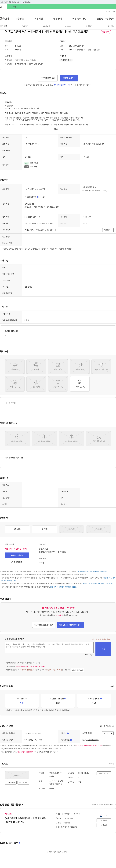Click the 전송 button

pyautogui.click(x=103, y=649)
